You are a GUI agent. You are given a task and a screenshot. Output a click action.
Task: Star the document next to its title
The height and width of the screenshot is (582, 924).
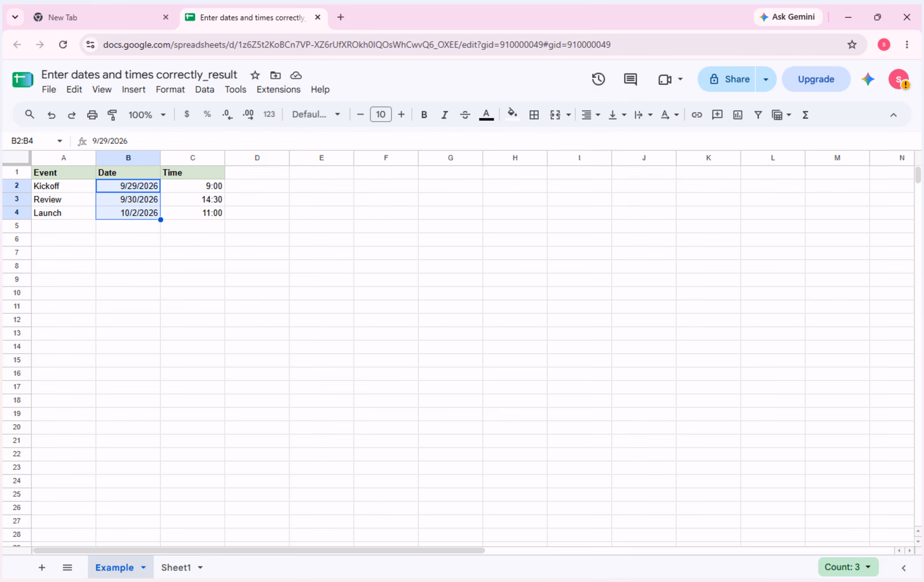coord(255,75)
